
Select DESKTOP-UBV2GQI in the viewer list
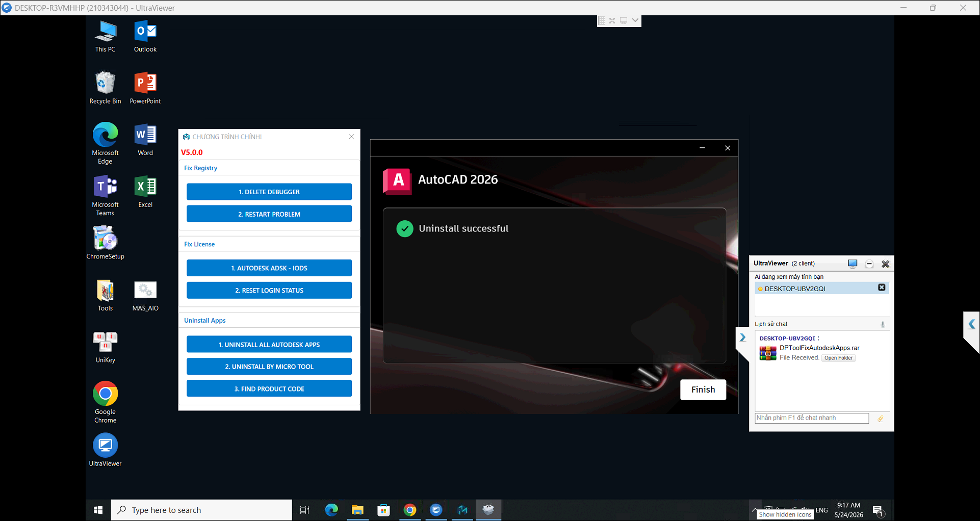click(x=822, y=289)
